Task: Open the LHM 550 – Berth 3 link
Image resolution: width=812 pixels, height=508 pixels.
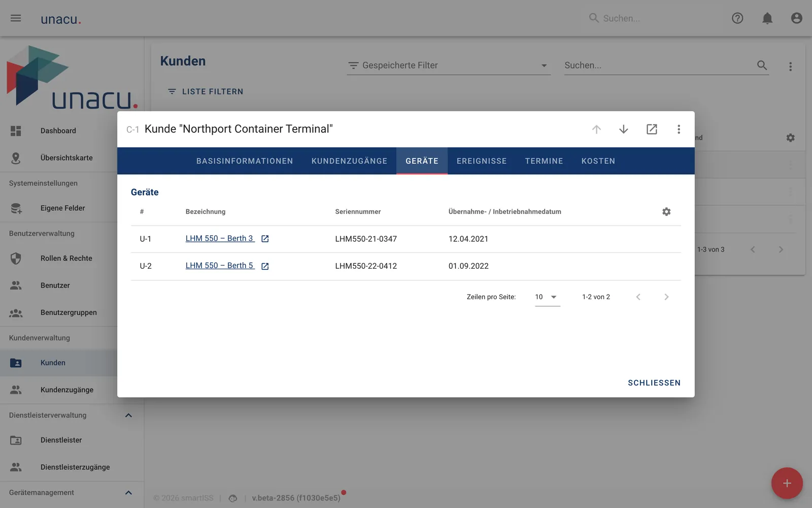Action: (x=220, y=239)
